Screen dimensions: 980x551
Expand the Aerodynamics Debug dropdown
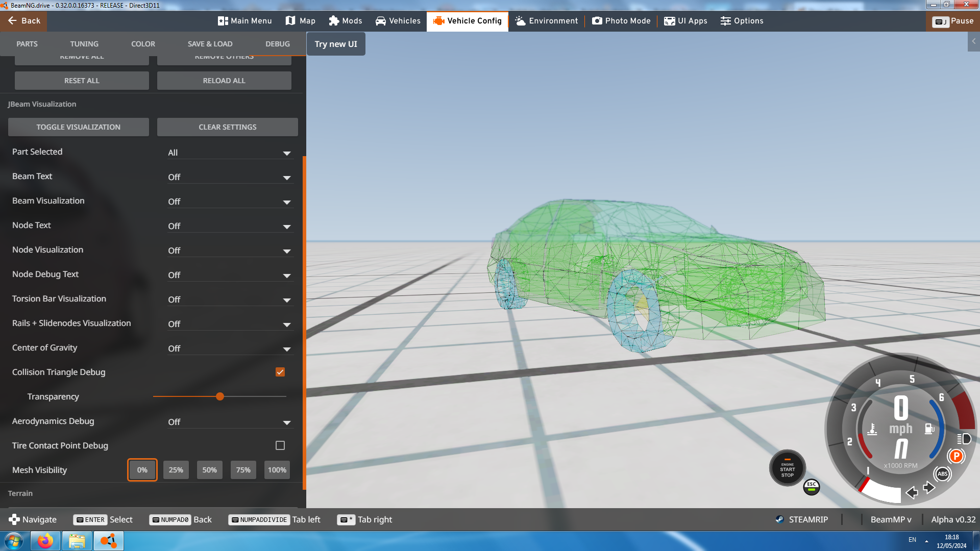tap(230, 422)
